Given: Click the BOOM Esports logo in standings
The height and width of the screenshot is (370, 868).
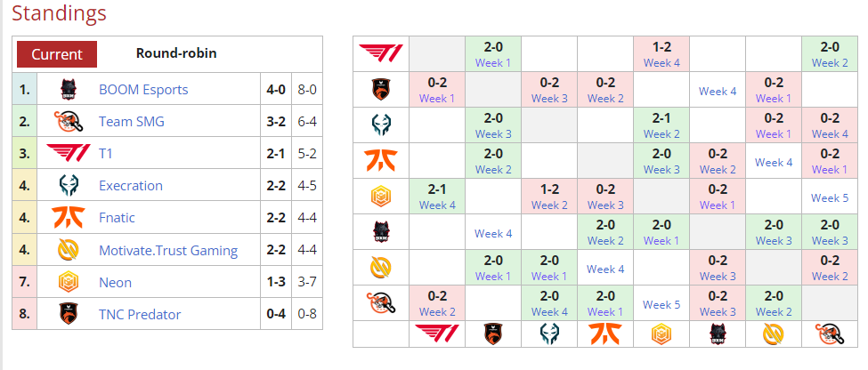Looking at the screenshot, I should [69, 90].
